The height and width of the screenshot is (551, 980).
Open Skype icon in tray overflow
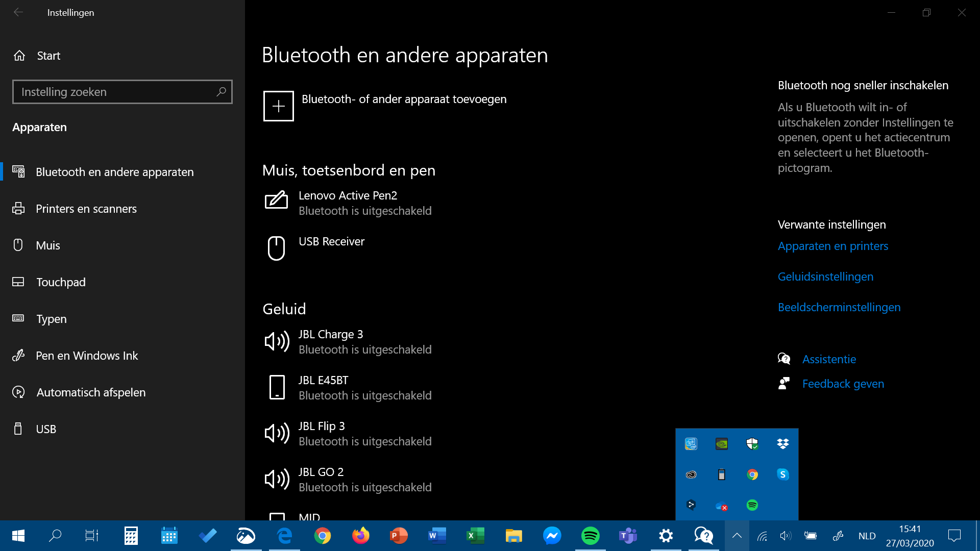(782, 474)
